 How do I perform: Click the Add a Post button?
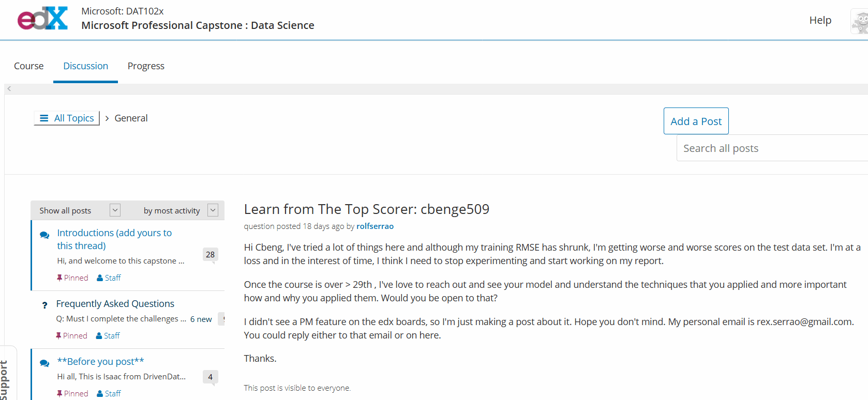pos(696,121)
